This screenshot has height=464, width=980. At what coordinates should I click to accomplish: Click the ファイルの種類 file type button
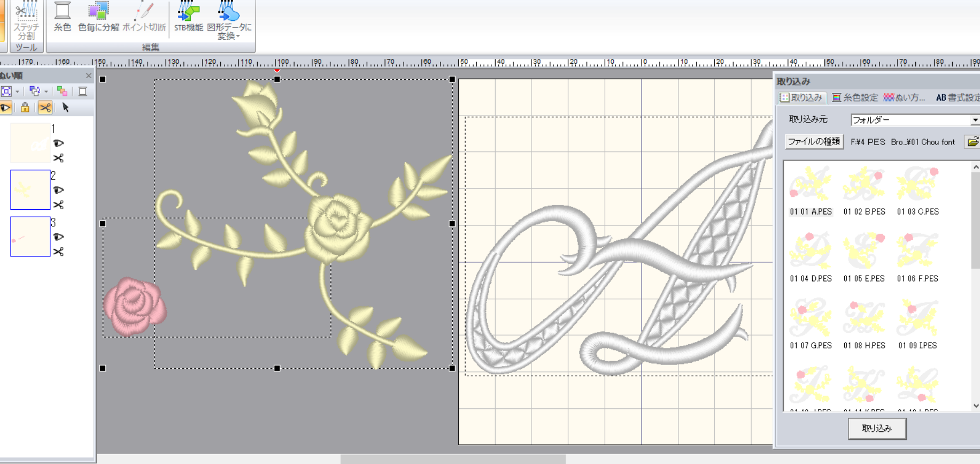[x=814, y=141]
